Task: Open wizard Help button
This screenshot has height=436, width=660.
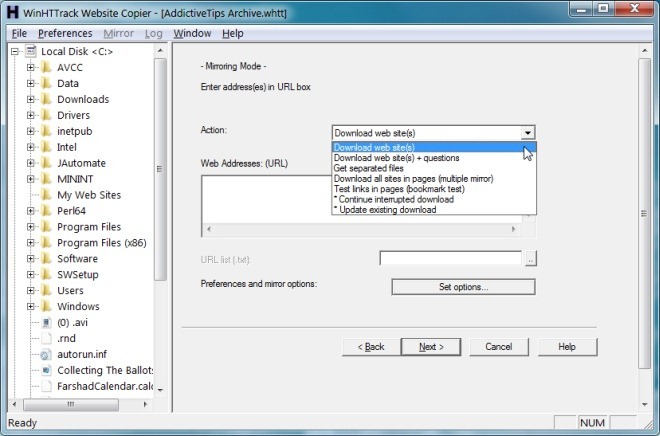Action: coord(567,347)
